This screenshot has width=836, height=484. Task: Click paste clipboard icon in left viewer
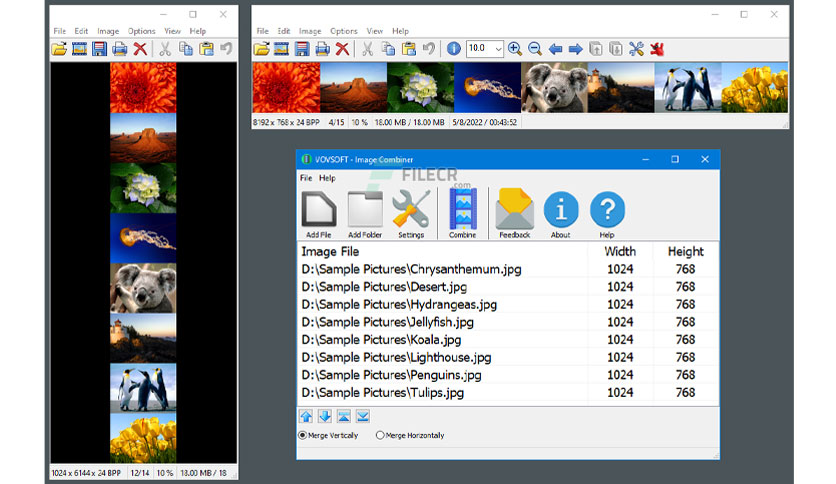pyautogui.click(x=206, y=49)
